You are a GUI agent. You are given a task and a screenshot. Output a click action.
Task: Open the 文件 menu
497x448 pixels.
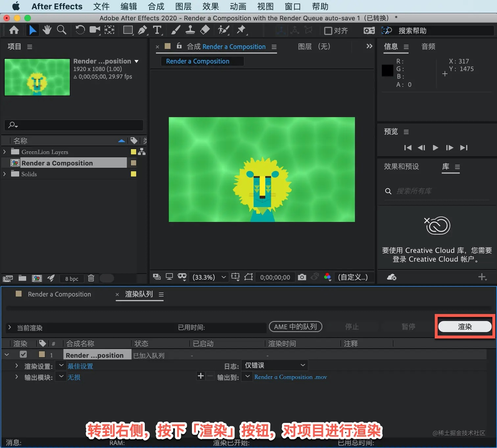(x=101, y=6)
